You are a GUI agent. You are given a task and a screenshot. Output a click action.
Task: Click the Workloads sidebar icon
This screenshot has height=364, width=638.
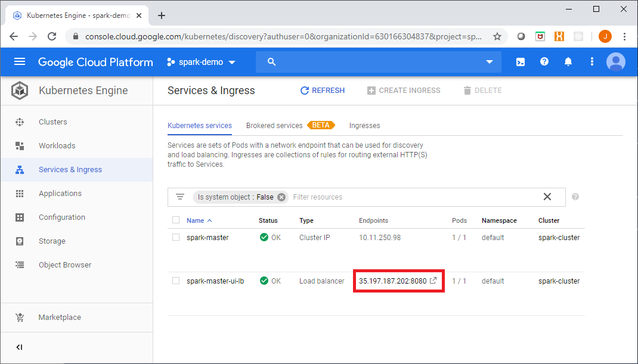[x=20, y=145]
